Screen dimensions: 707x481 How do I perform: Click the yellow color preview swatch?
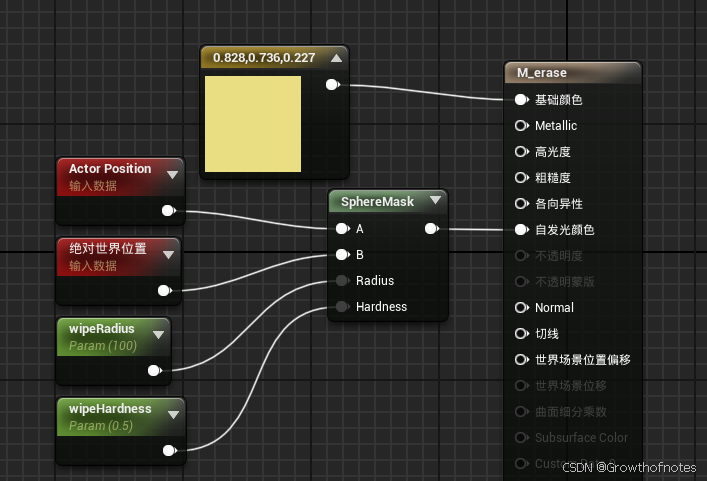(x=253, y=124)
